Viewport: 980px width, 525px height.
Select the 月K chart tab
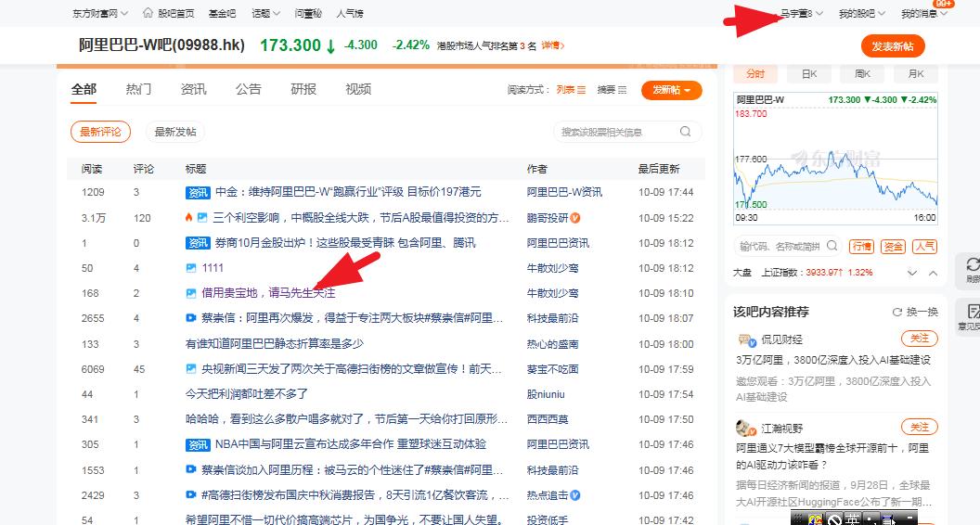pyautogui.click(x=916, y=74)
